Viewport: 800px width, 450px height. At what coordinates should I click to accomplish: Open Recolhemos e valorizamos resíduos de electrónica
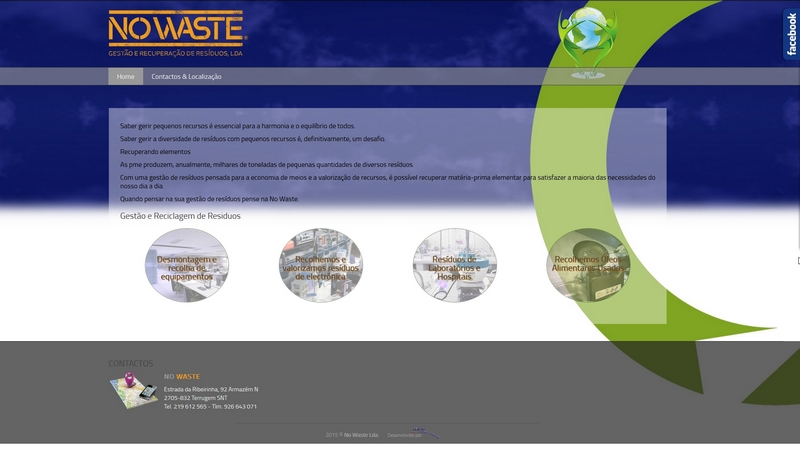click(x=320, y=265)
